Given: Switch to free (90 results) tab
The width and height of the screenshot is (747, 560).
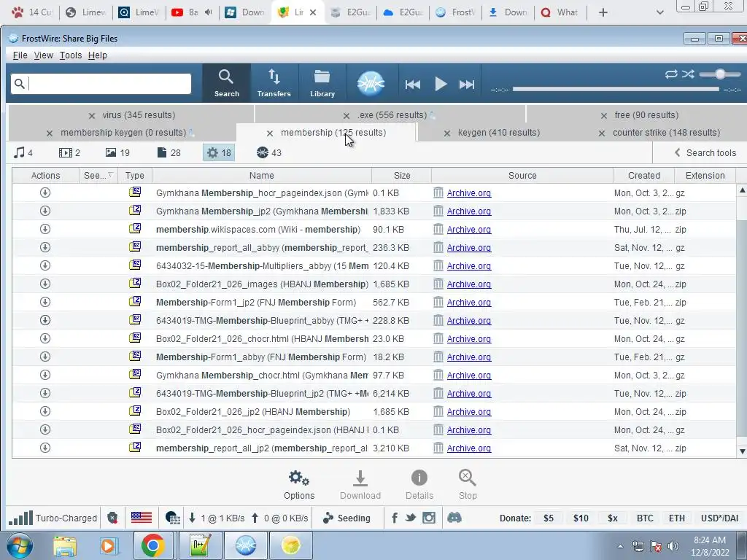Looking at the screenshot, I should [x=646, y=114].
